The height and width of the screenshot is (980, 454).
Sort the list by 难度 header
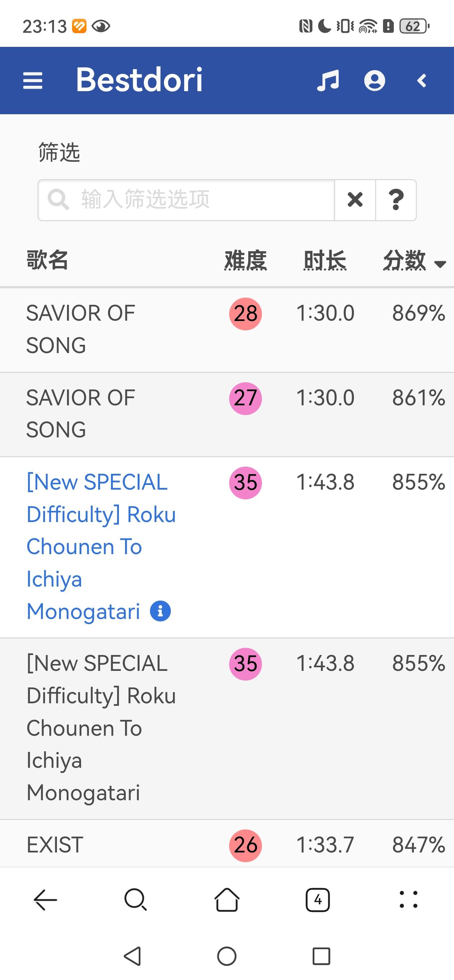click(245, 260)
